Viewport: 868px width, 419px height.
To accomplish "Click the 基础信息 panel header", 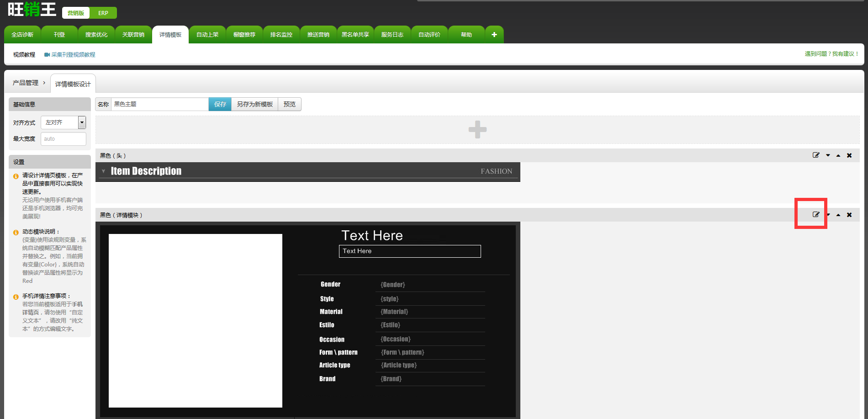I will (x=50, y=104).
